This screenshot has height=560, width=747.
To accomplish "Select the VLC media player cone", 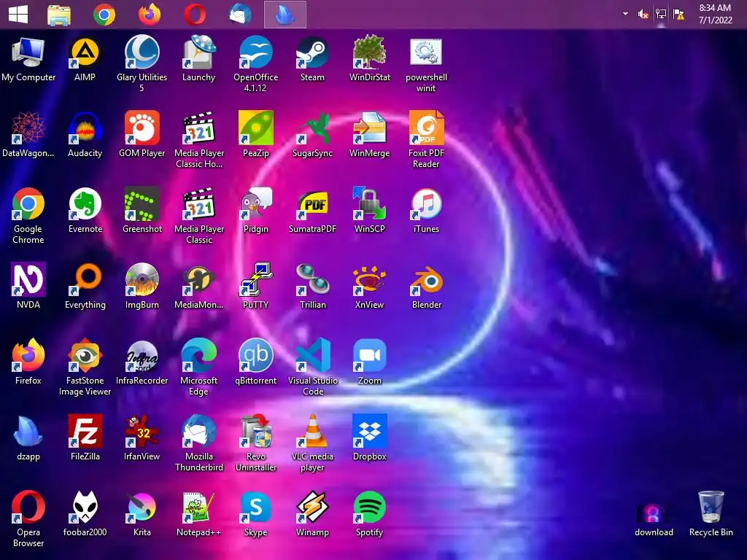I will (312, 432).
